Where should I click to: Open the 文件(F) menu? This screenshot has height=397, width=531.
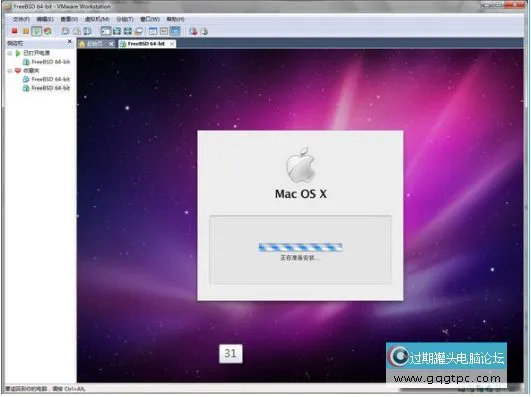pyautogui.click(x=21, y=19)
